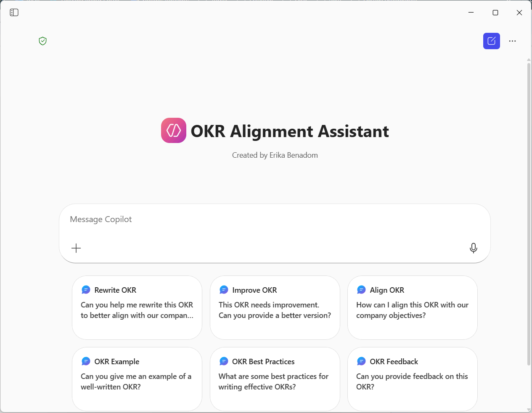This screenshot has height=413, width=532.
Task: Open the OKR Best Practices prompt card
Action: (275, 379)
